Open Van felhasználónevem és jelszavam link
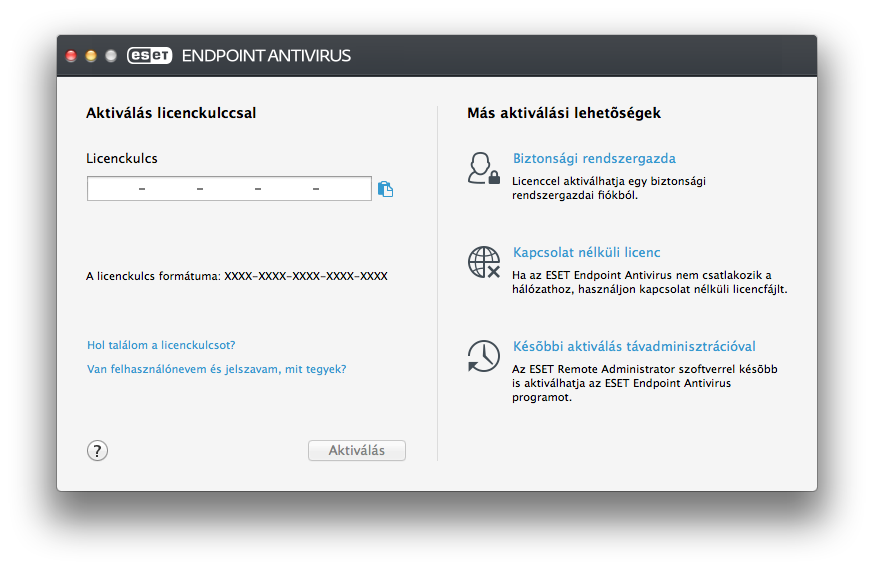Image resolution: width=874 pixels, height=570 pixels. 217,369
